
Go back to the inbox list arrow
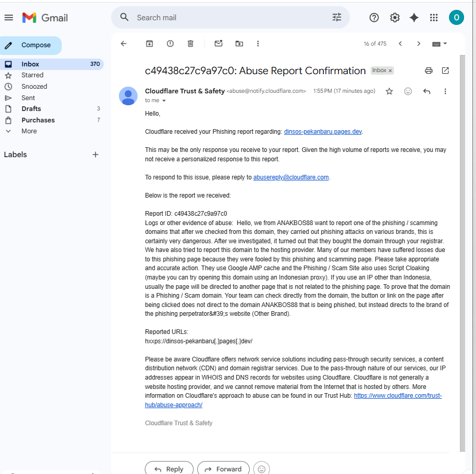click(124, 44)
